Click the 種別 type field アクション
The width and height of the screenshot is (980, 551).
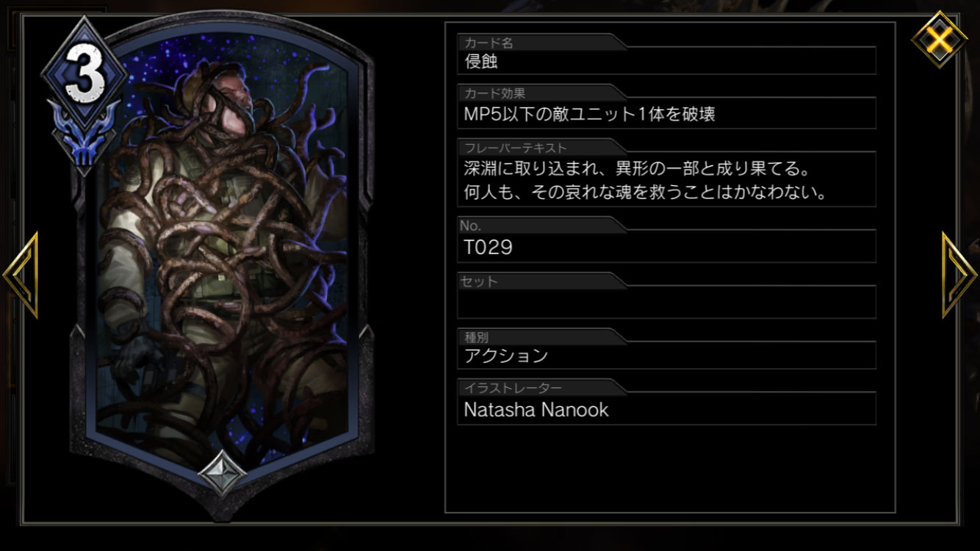(x=666, y=356)
